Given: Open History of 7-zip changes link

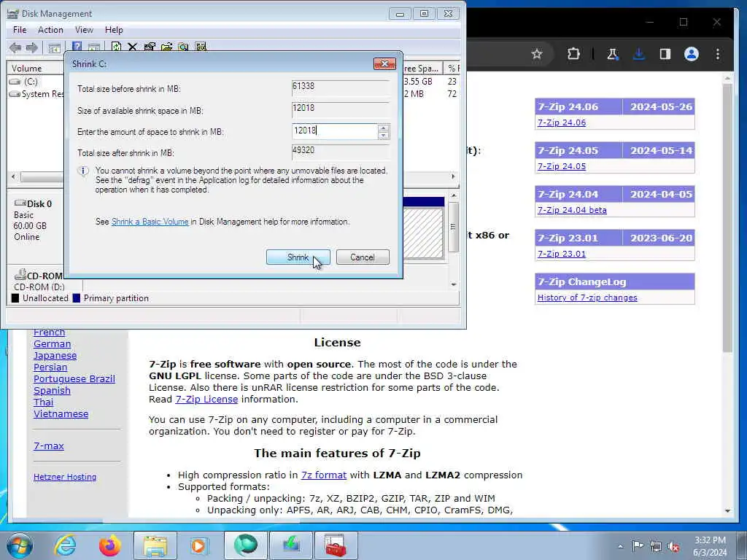Looking at the screenshot, I should [x=587, y=297].
